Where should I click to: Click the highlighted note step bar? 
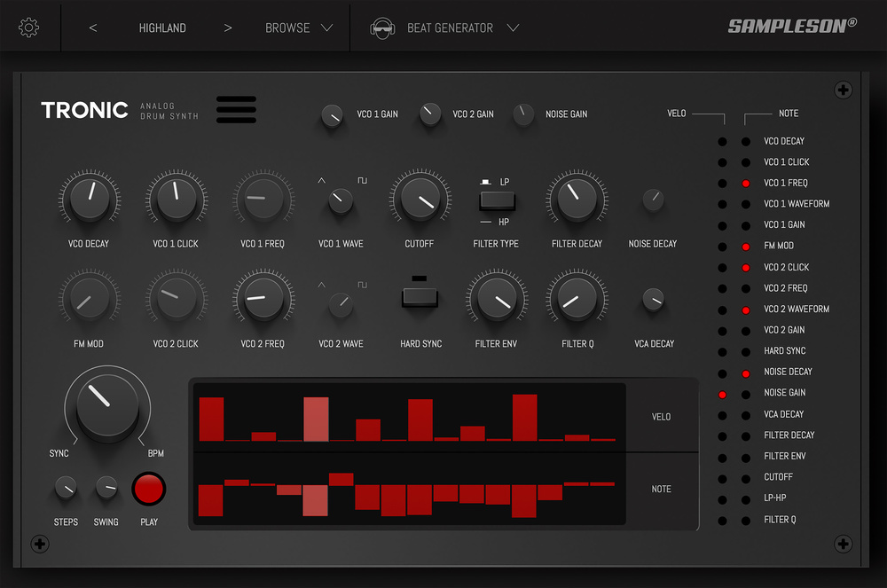pyautogui.click(x=315, y=500)
